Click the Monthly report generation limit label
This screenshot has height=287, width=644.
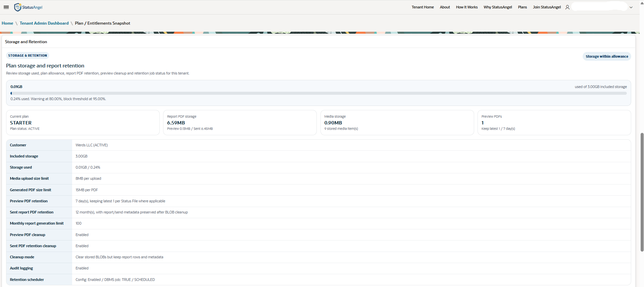(x=37, y=223)
